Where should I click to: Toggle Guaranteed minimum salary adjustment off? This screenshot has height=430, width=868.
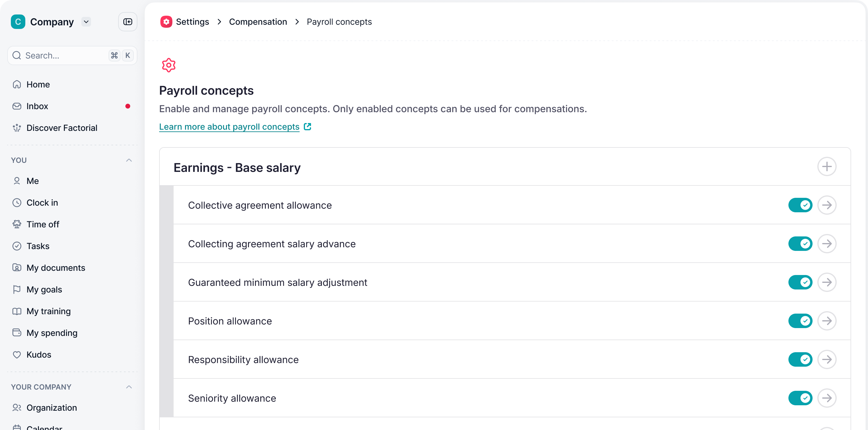pyautogui.click(x=800, y=282)
